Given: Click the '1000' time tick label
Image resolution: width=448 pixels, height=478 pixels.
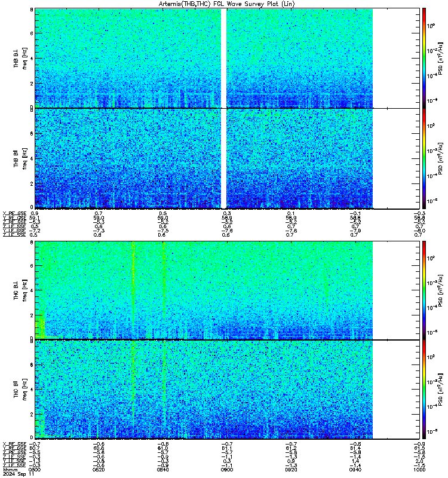Looking at the screenshot, I should click(x=419, y=470).
